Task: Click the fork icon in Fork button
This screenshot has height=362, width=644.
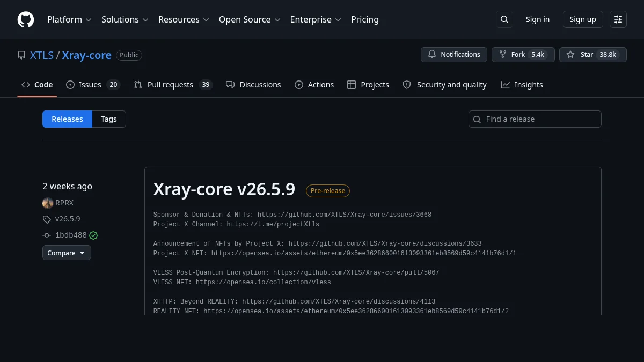Action: (x=503, y=55)
